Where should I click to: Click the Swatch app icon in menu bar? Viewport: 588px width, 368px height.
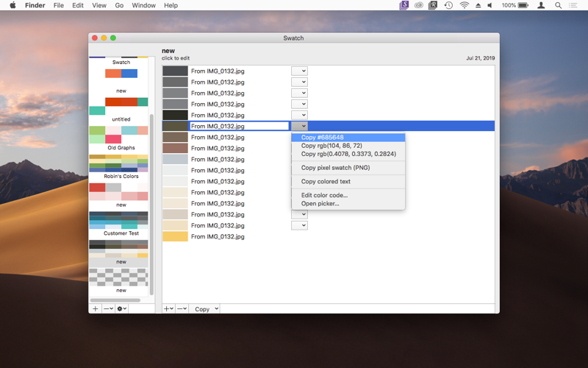coord(404,5)
